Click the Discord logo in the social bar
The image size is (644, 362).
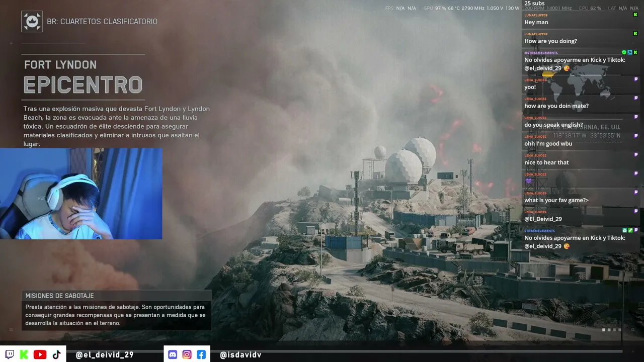[173, 354]
